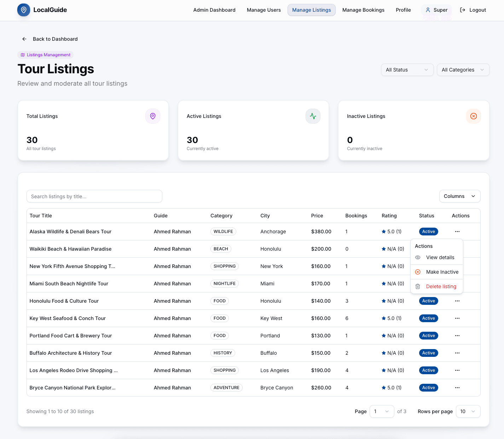Viewport: 504px width, 439px height.
Task: Open the All Status dropdown
Action: pyautogui.click(x=407, y=70)
